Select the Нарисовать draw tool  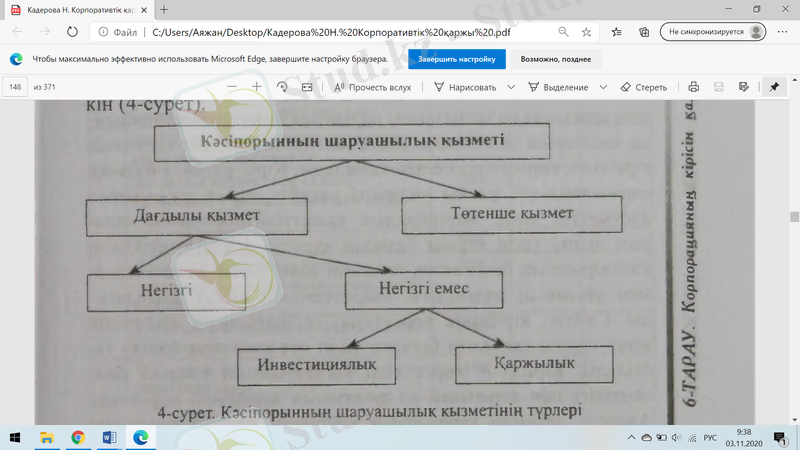click(465, 87)
